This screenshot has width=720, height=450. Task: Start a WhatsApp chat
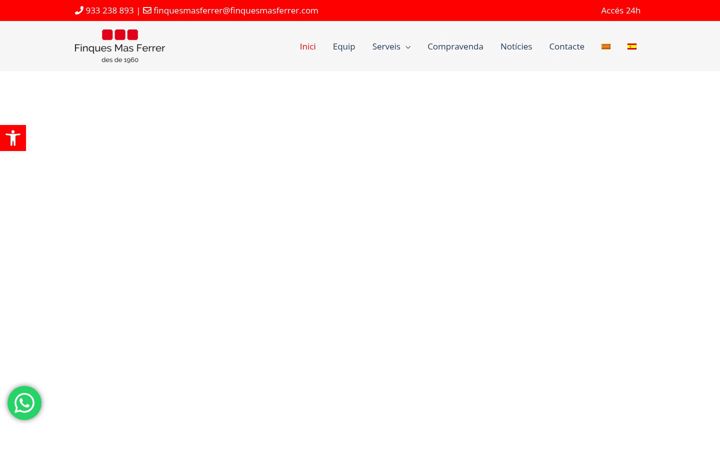coord(24,403)
